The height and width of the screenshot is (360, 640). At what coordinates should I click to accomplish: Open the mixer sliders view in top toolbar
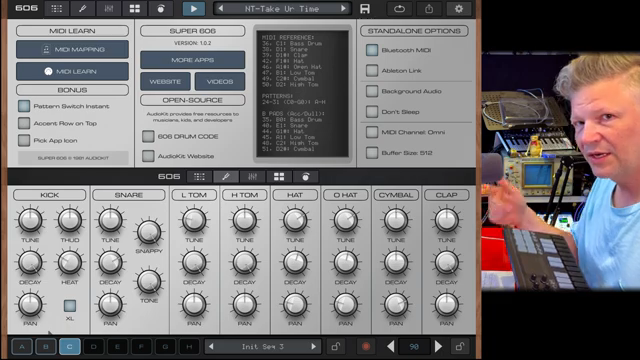(109, 9)
